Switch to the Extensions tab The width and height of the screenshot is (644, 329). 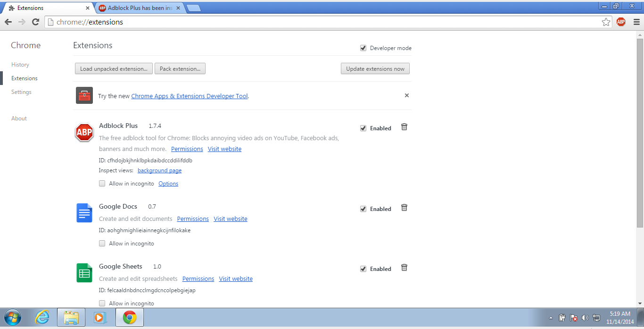point(47,8)
